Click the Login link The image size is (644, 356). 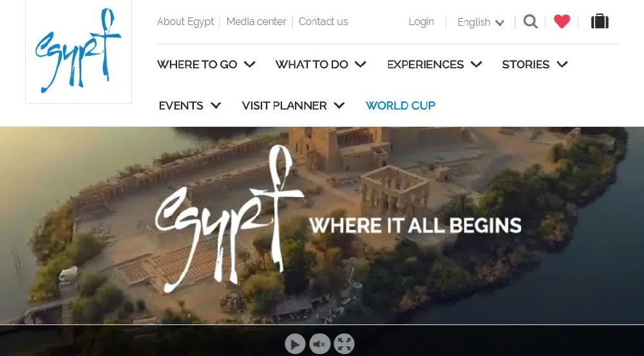click(x=421, y=21)
